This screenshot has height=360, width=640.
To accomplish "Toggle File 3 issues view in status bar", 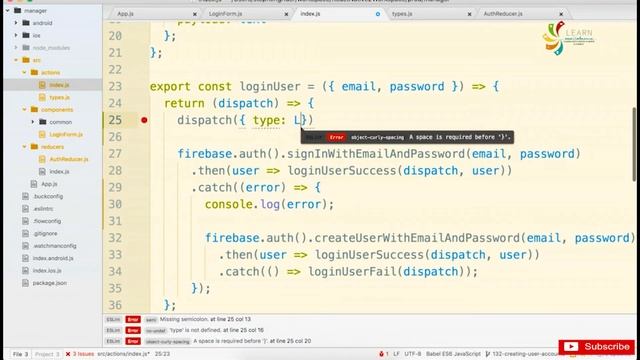I will [x=20, y=354].
